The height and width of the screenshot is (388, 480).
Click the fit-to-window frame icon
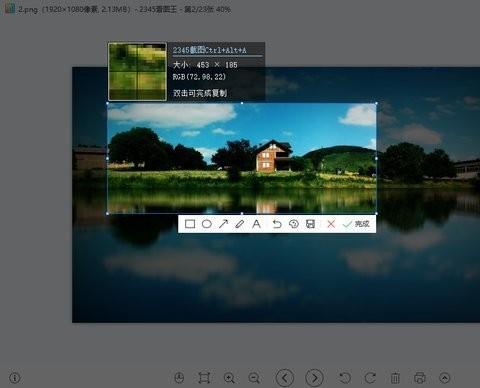click(x=204, y=378)
